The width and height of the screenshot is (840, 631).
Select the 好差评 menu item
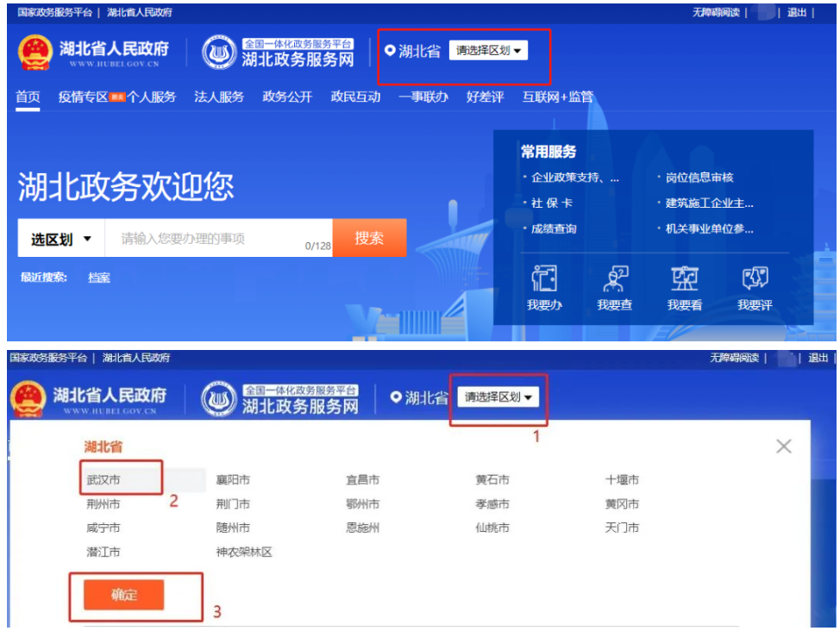(x=485, y=97)
